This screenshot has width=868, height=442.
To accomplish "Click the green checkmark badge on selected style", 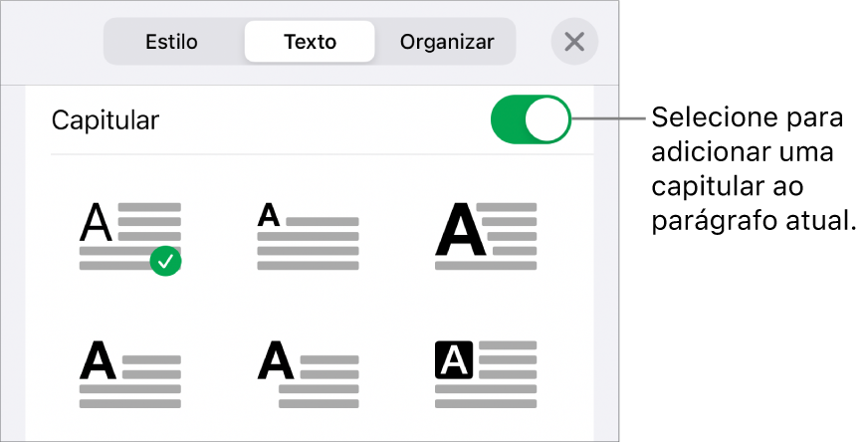I will pos(165,262).
